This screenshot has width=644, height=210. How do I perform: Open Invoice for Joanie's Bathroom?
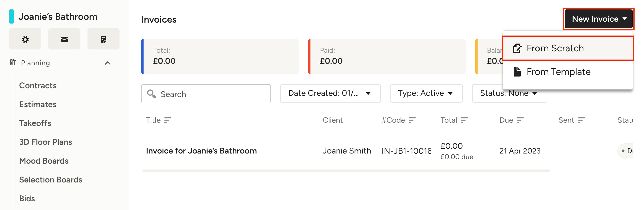(x=201, y=151)
